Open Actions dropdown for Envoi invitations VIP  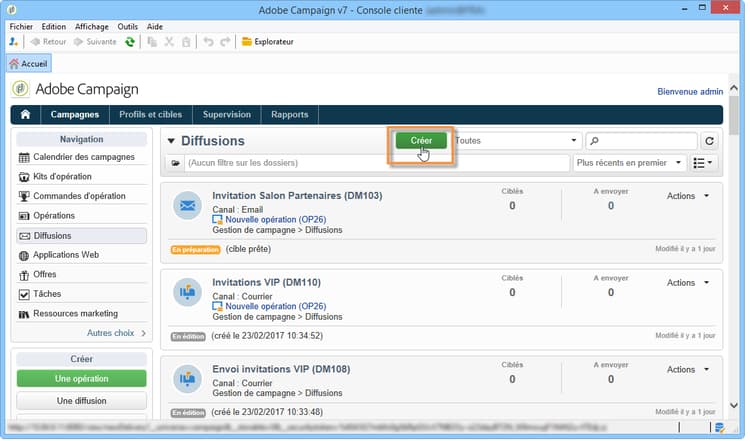(688, 370)
